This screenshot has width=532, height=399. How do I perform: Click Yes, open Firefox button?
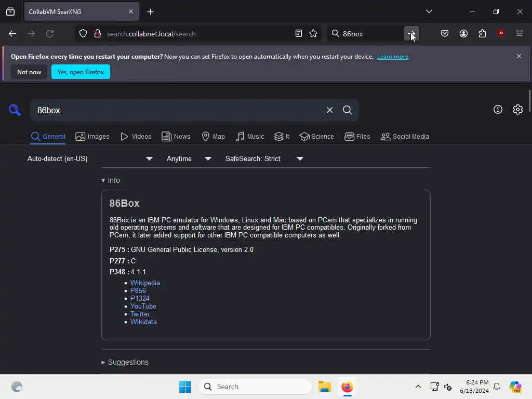point(81,72)
